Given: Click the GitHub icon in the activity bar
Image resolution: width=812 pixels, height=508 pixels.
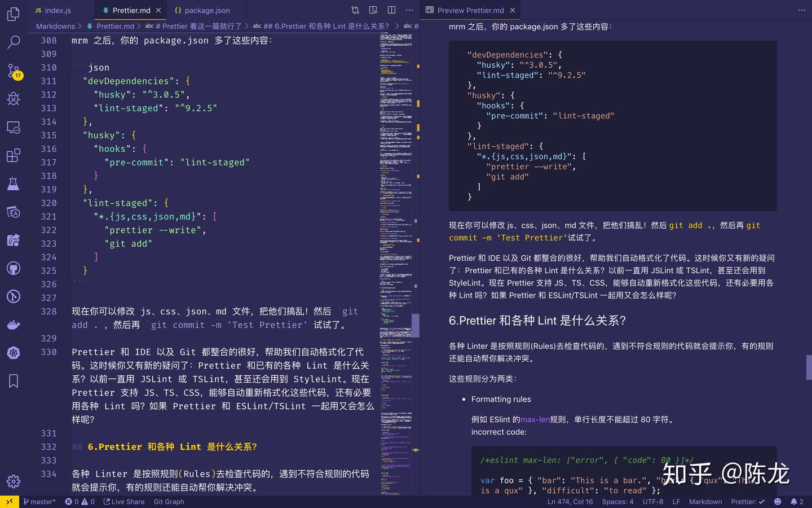Looking at the screenshot, I should point(14,268).
